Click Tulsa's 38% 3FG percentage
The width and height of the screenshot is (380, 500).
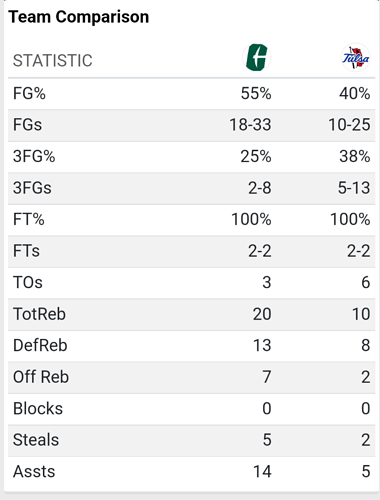(355, 156)
